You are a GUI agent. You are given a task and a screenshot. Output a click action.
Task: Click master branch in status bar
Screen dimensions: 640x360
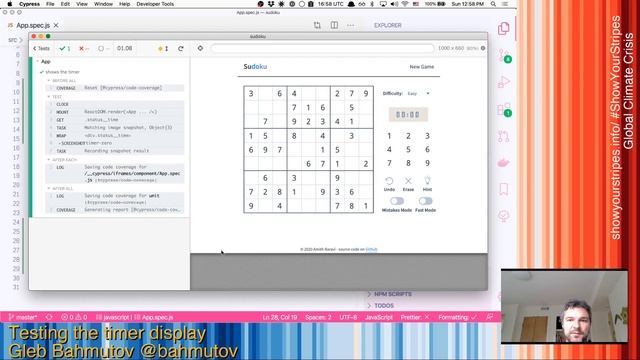click(x=23, y=317)
